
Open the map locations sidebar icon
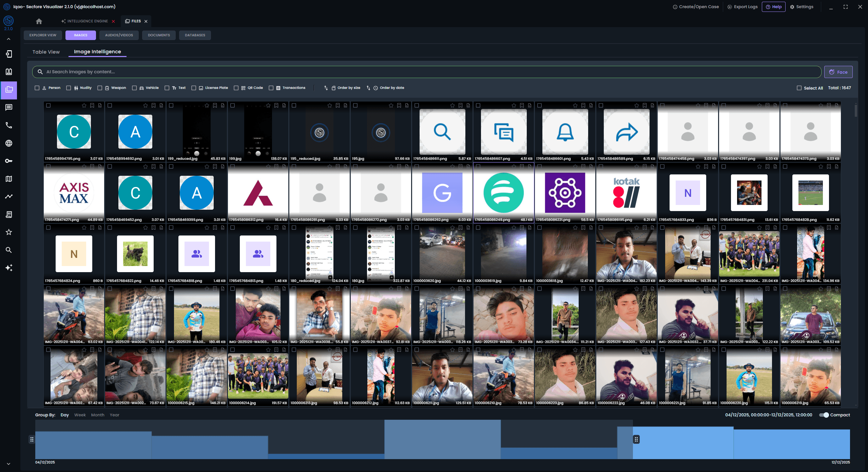click(x=9, y=179)
